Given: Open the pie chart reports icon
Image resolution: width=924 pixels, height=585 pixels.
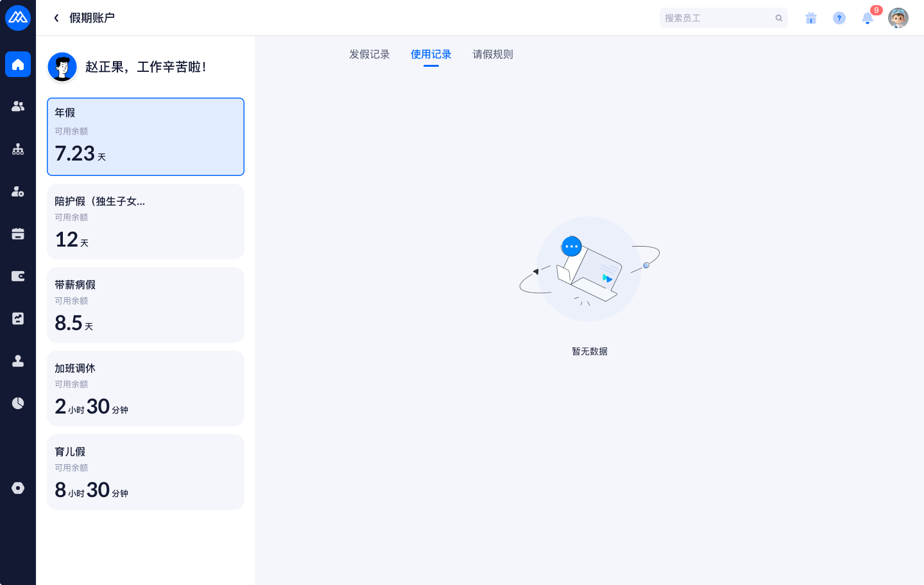Looking at the screenshot, I should pos(18,403).
